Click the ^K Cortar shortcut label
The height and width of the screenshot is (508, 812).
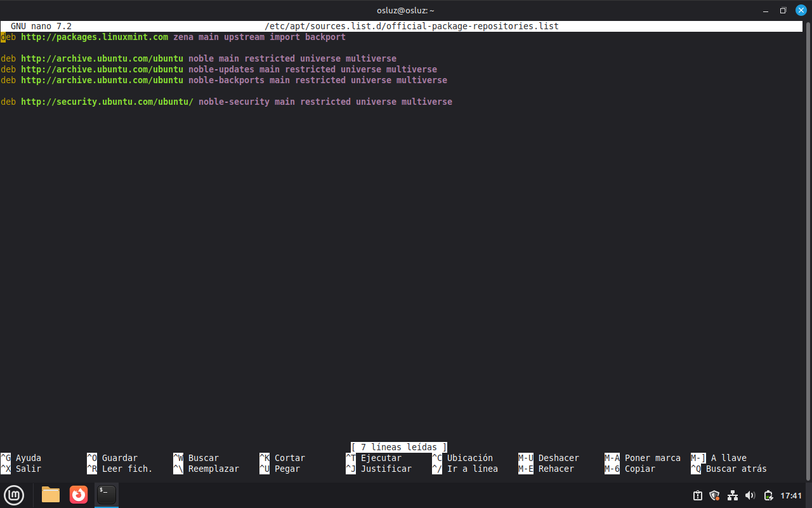[282, 458]
